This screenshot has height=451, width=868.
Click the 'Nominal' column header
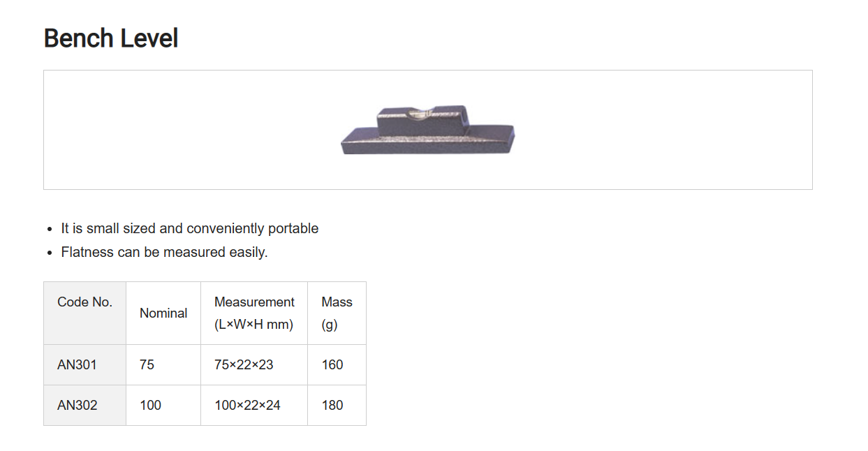coord(163,313)
